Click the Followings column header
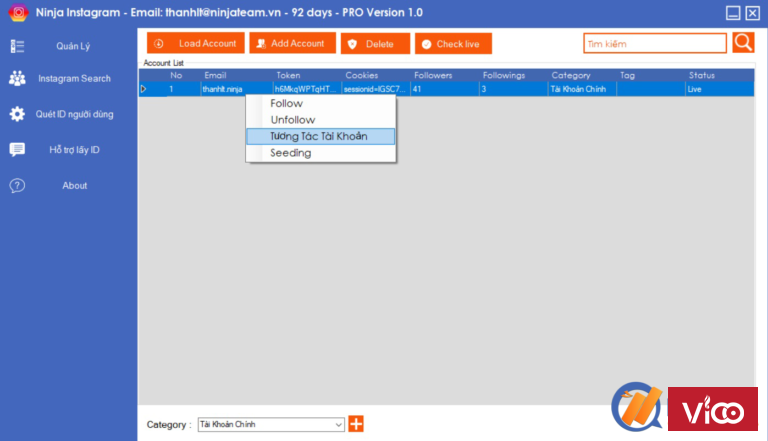Screen dimensions: 768x441 pyautogui.click(x=504, y=75)
